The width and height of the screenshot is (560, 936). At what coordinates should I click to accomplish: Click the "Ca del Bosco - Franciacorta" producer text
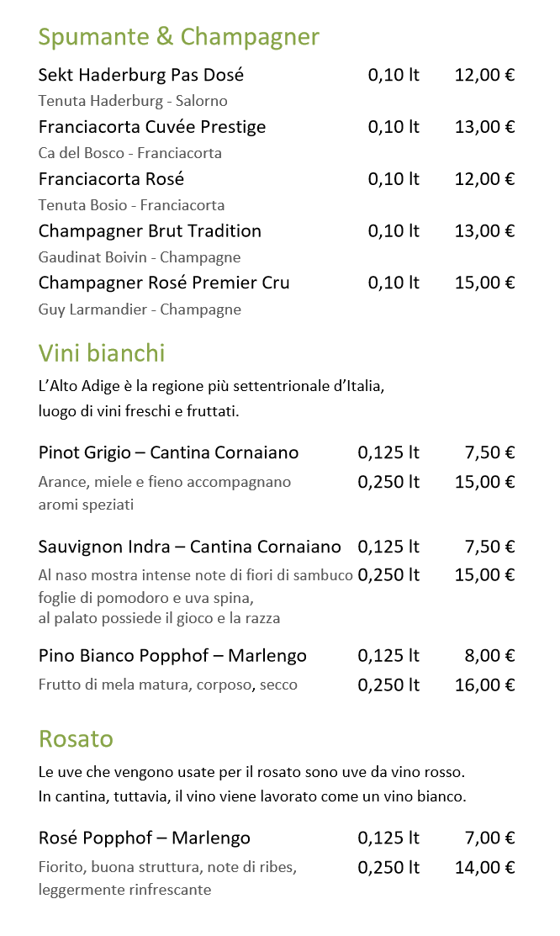[129, 153]
